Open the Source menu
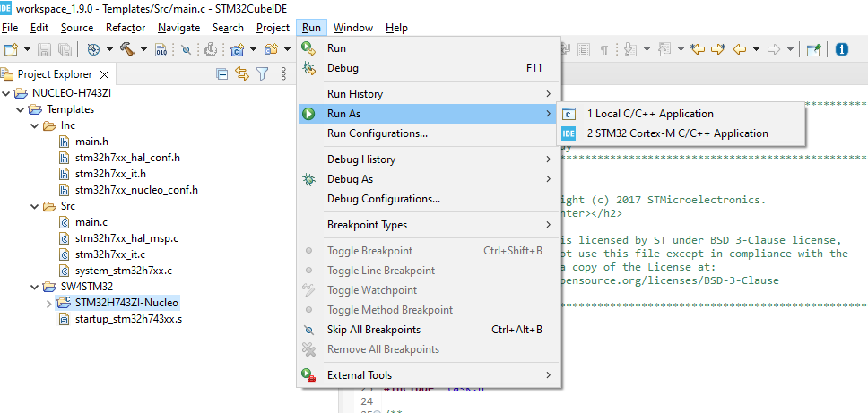Screen dimensions: 868x413 tap(77, 28)
